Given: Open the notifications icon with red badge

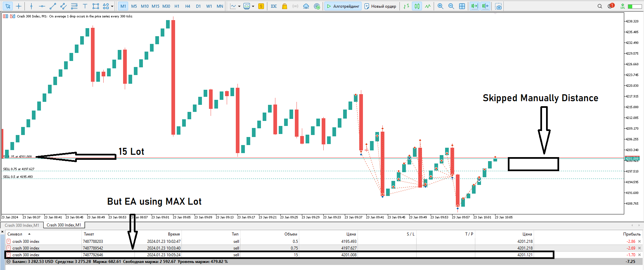Looking at the screenshot, I should pyautogui.click(x=611, y=6).
